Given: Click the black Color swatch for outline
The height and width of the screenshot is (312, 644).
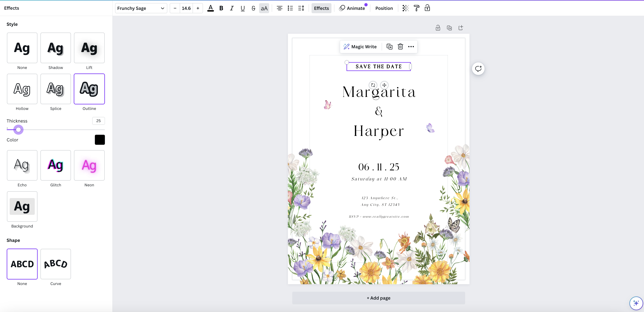Looking at the screenshot, I should (x=100, y=140).
